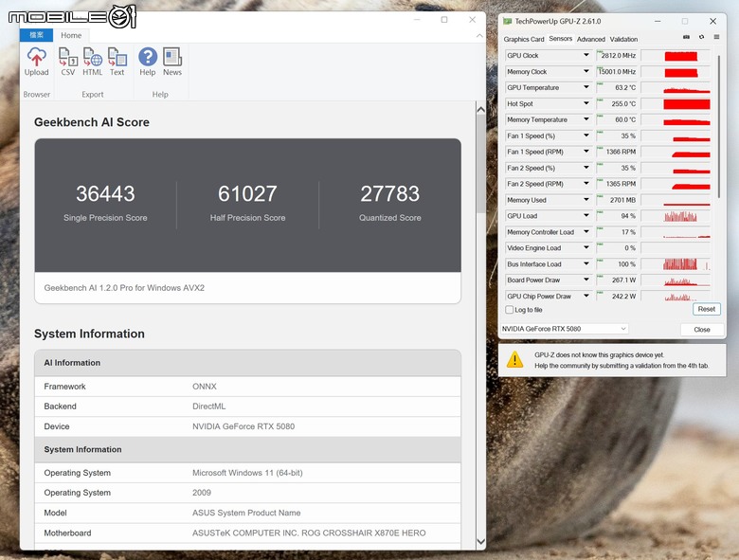Screen dimensions: 739x560
Task: Open Video Engine Load dropdown
Action: pos(586,247)
